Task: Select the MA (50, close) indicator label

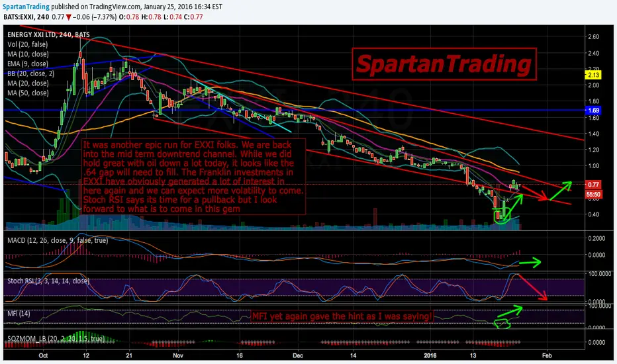Action: [28, 93]
